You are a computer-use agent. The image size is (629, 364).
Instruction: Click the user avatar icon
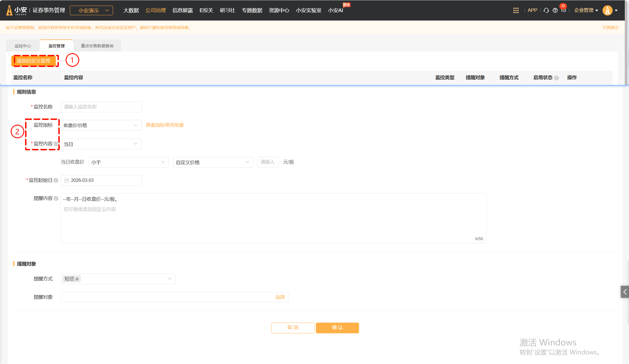click(607, 10)
